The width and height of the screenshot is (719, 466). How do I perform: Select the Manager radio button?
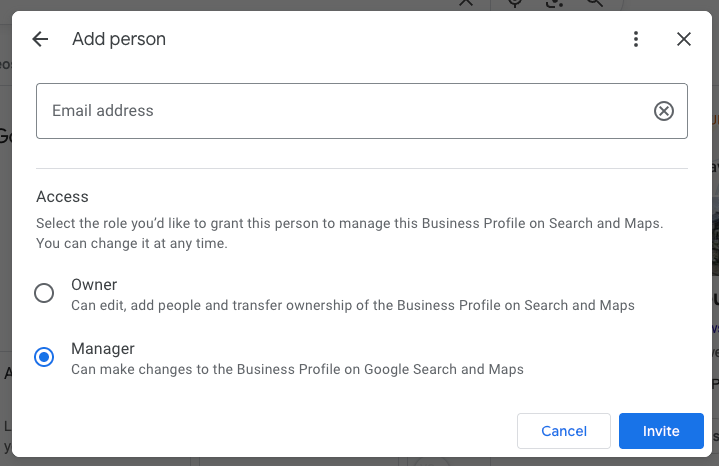click(x=44, y=357)
